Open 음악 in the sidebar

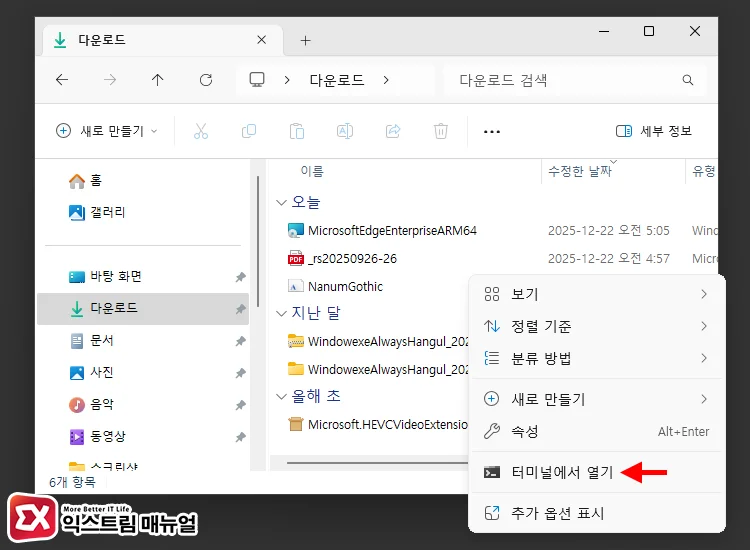91,405
